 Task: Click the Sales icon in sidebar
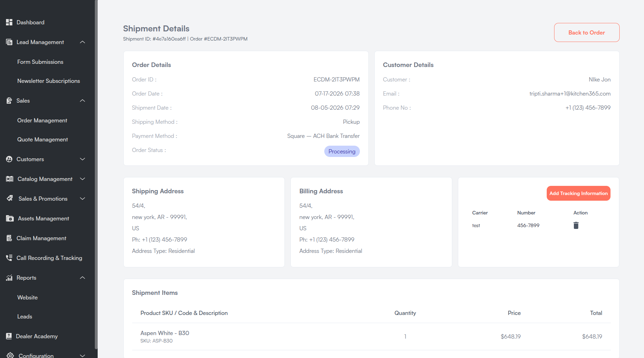[x=9, y=101]
